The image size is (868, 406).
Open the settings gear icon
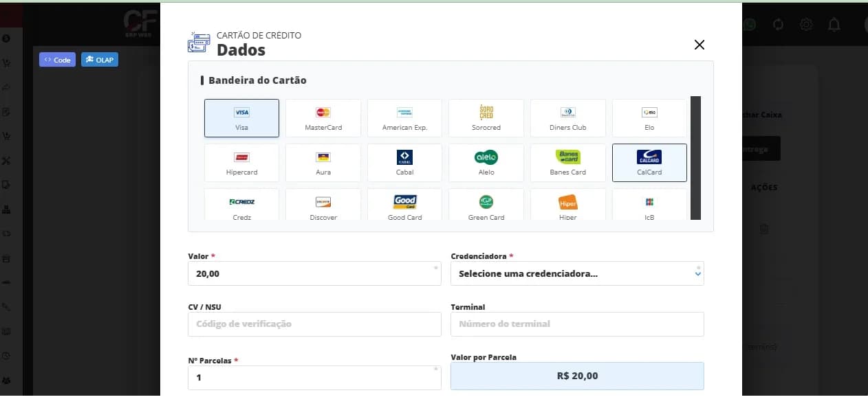click(806, 25)
